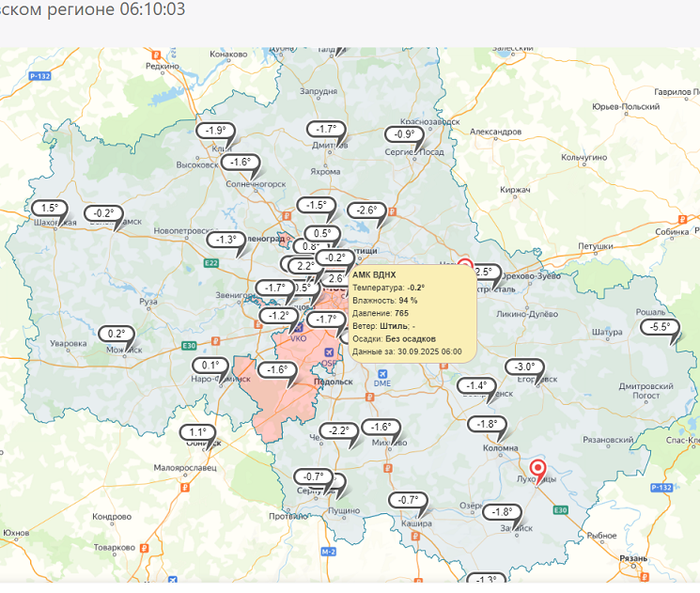Click the -1.4° temperature marker
Viewport: 700px width, 593px height.
pos(476,385)
